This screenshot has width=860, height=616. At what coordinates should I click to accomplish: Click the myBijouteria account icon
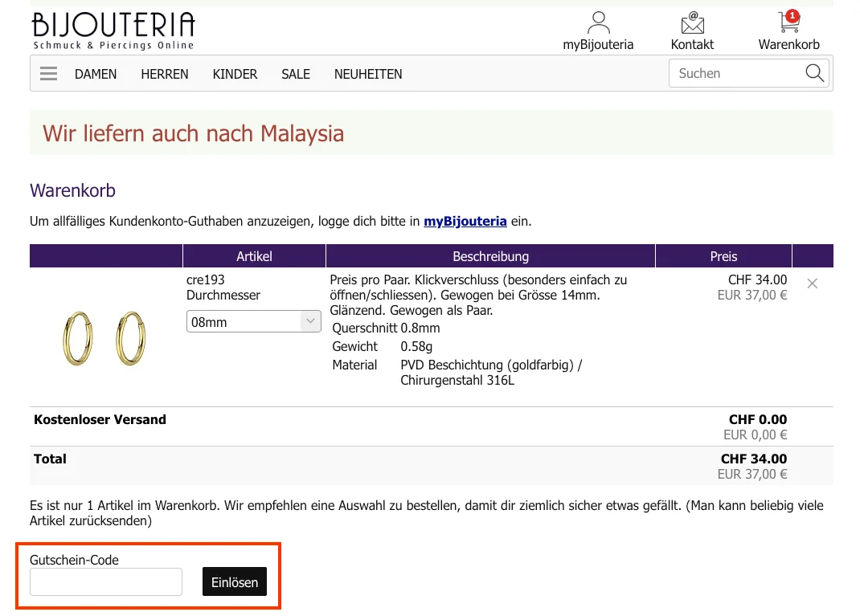598,23
